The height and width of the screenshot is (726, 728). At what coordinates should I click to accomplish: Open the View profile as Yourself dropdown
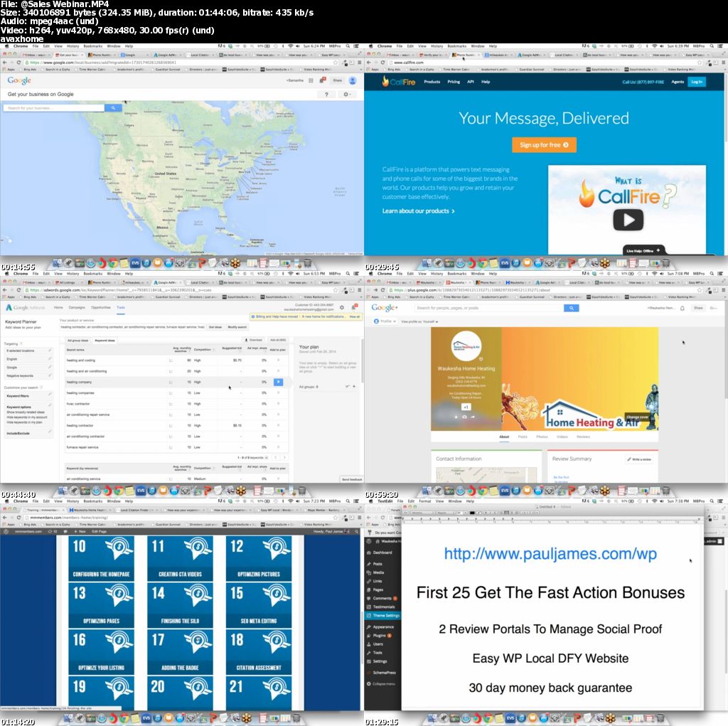[419, 321]
